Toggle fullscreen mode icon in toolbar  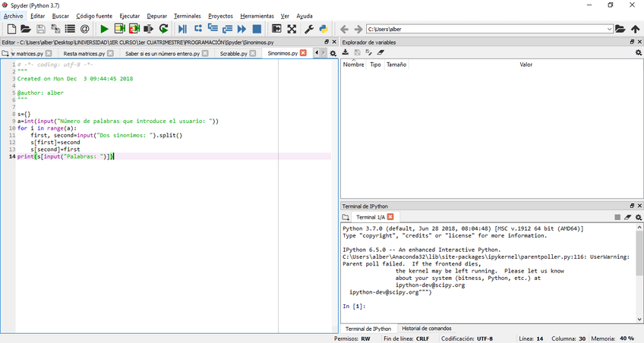pos(292,29)
